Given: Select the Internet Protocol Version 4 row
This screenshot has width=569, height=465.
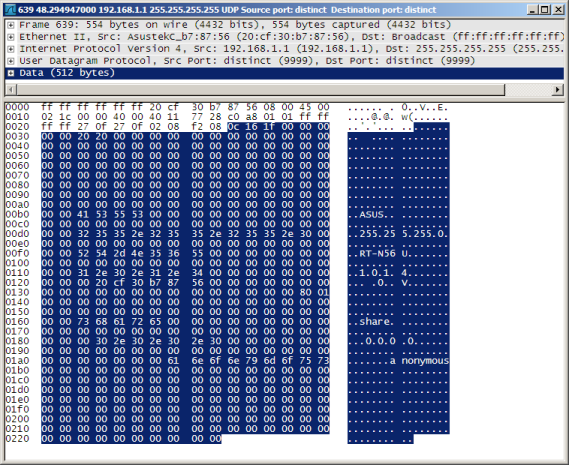Looking at the screenshot, I should point(291,49).
